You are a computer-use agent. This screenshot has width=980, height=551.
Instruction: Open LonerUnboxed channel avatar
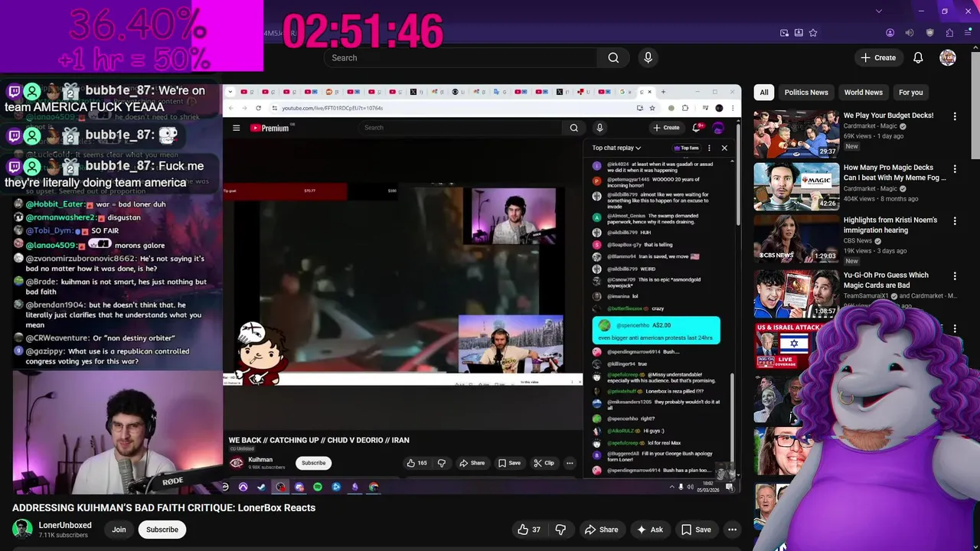pyautogui.click(x=23, y=530)
